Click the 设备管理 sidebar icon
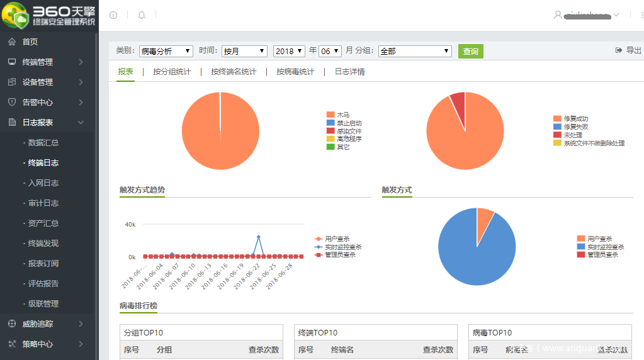 pos(11,82)
